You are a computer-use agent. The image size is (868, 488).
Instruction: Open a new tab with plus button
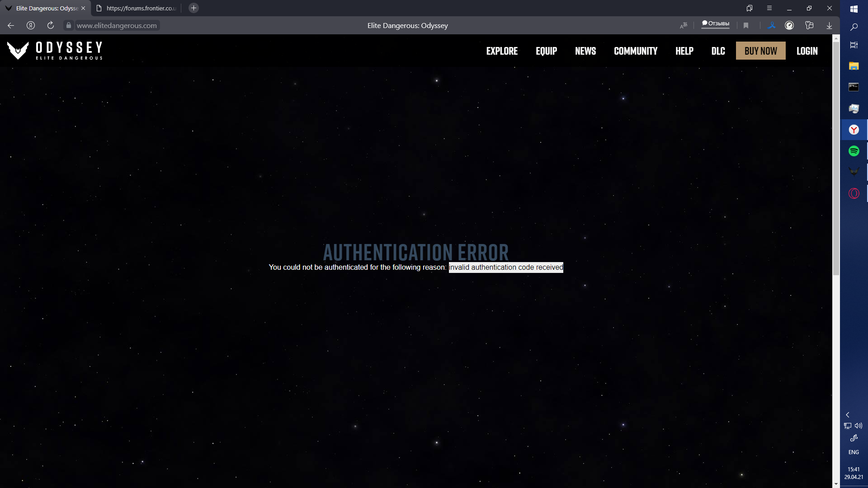(193, 8)
